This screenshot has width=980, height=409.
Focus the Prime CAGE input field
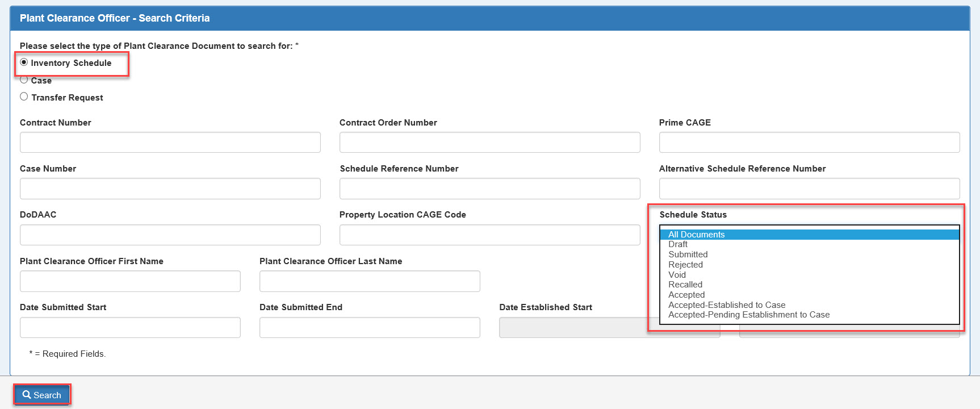tap(809, 143)
